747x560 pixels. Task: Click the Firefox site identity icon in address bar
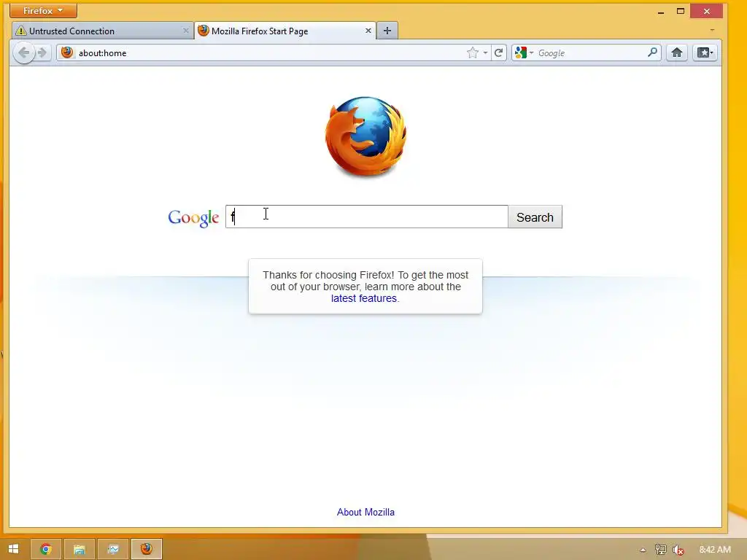coord(67,52)
